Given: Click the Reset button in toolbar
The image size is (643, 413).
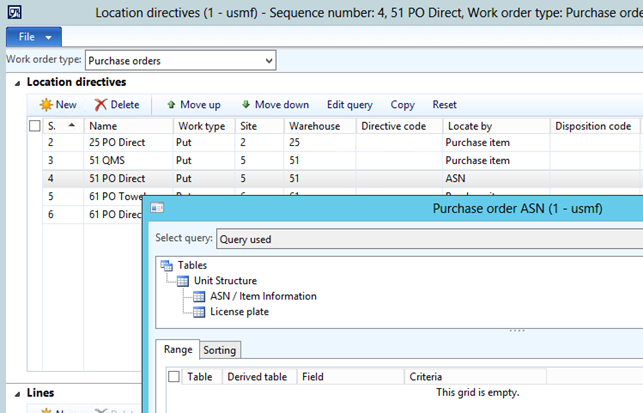Looking at the screenshot, I should coord(444,105).
